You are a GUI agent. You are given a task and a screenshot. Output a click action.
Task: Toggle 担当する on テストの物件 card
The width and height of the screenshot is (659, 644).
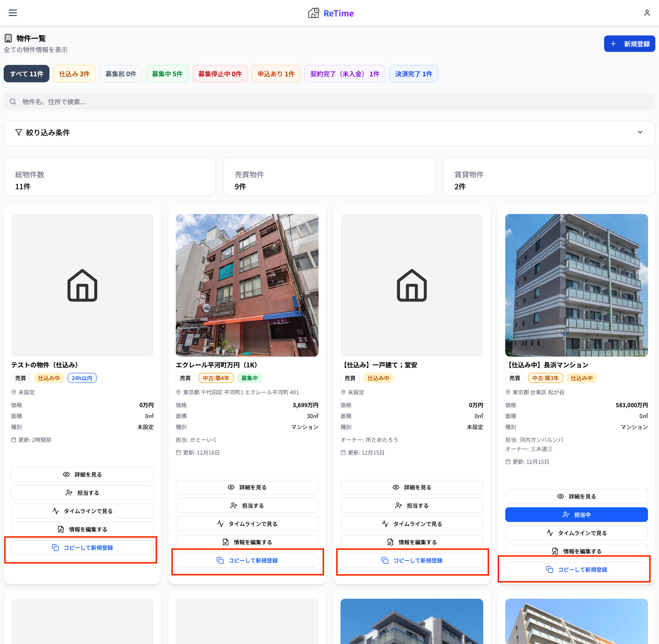82,492
